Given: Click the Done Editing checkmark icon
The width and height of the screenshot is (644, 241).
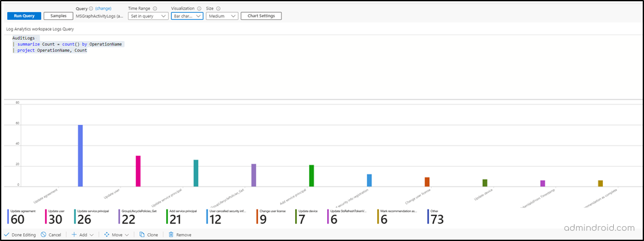Looking at the screenshot, I should [x=6, y=235].
